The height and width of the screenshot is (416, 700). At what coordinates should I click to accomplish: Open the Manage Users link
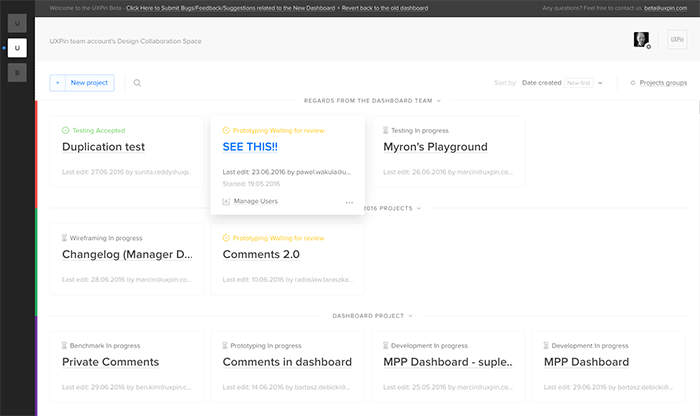click(x=256, y=201)
